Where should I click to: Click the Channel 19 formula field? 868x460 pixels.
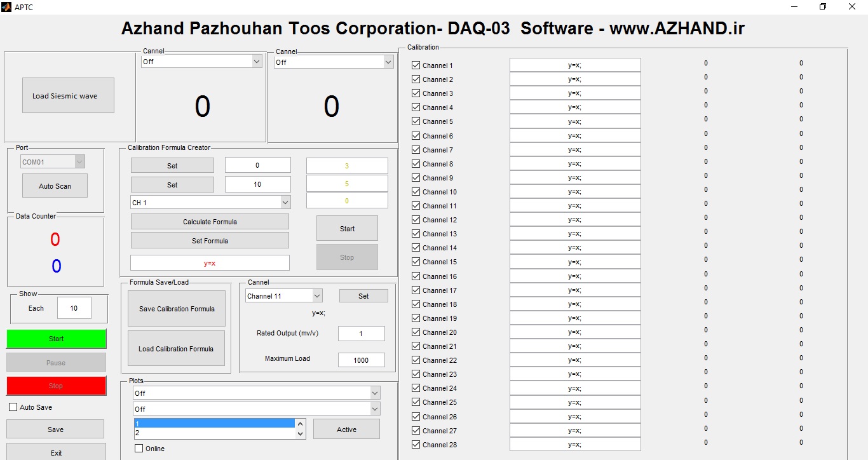point(575,318)
